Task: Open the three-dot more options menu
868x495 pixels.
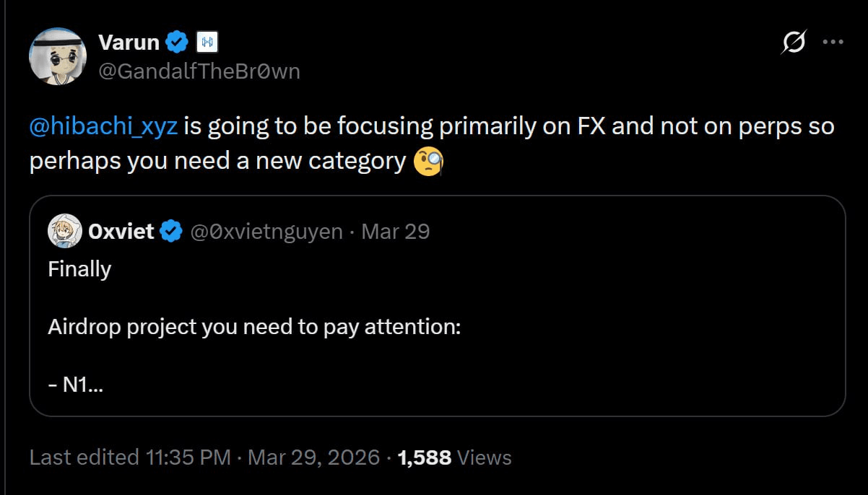Action: point(833,43)
